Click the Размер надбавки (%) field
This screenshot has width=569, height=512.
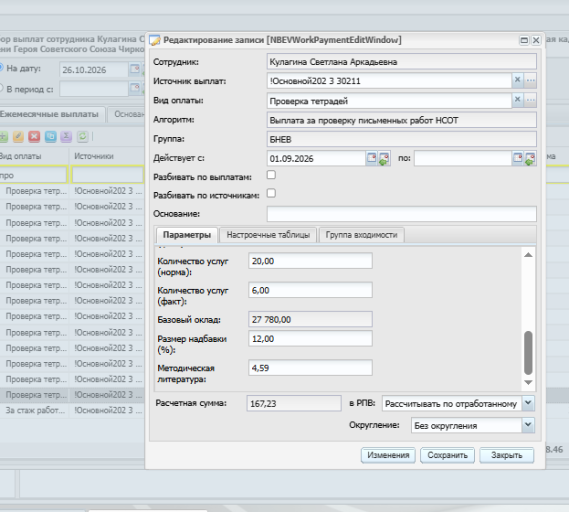click(x=310, y=339)
